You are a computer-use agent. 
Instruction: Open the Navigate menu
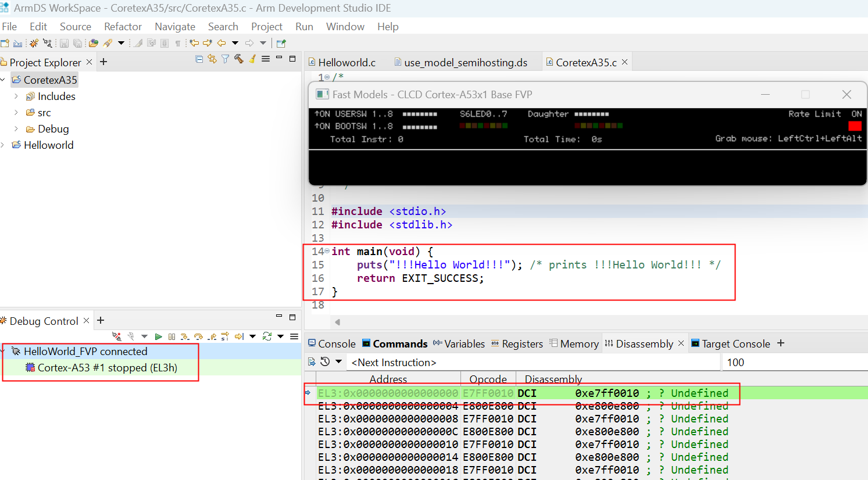pos(174,27)
